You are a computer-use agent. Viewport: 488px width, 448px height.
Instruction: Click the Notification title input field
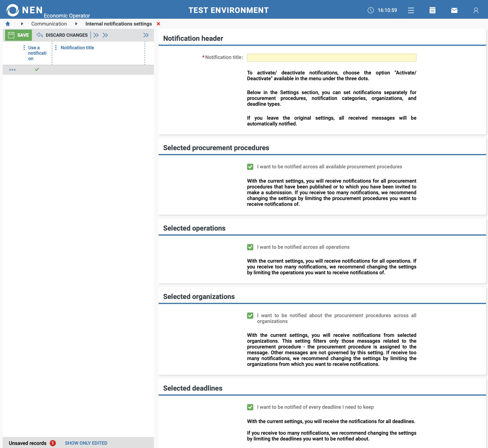point(332,57)
